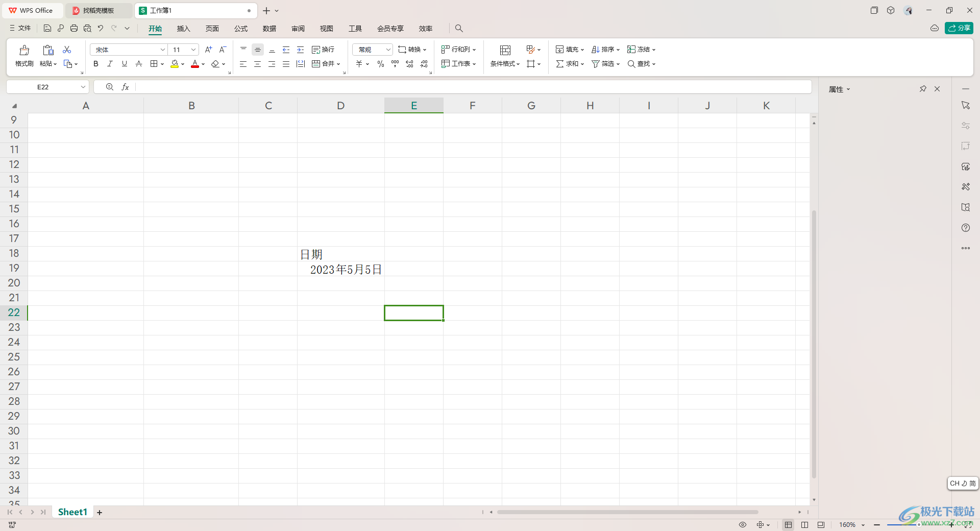Click the 求和 sum button
The height and width of the screenshot is (531, 980).
pos(570,64)
